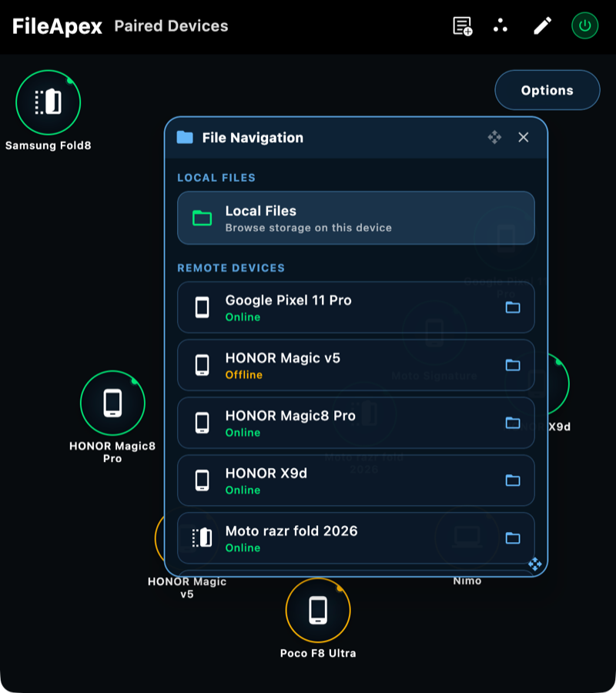616x693 pixels.
Task: Open HONOR Magic v5 remote device row
Action: 356,365
